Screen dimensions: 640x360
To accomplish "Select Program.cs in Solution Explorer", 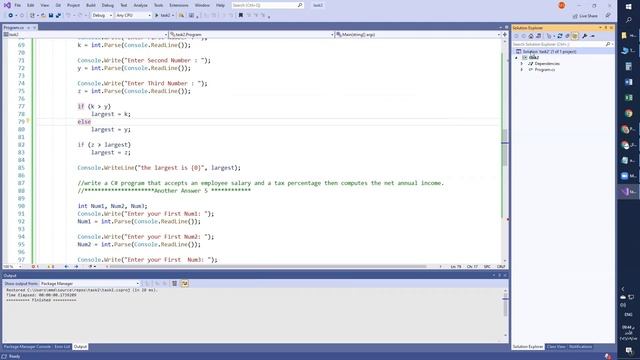I will click(x=545, y=70).
